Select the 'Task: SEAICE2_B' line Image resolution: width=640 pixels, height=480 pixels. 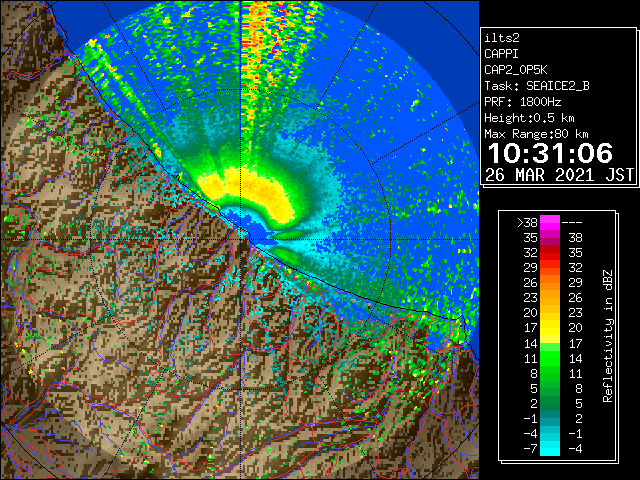[x=537, y=86]
